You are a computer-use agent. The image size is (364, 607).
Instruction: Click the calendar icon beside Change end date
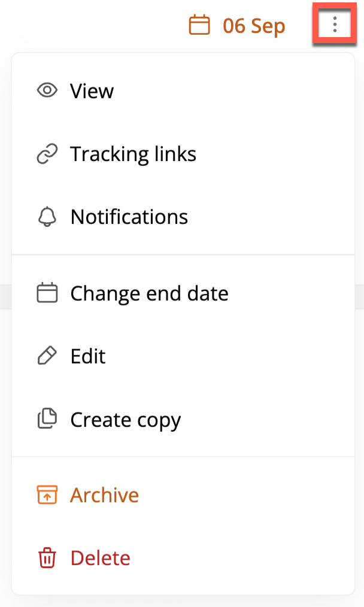(47, 293)
